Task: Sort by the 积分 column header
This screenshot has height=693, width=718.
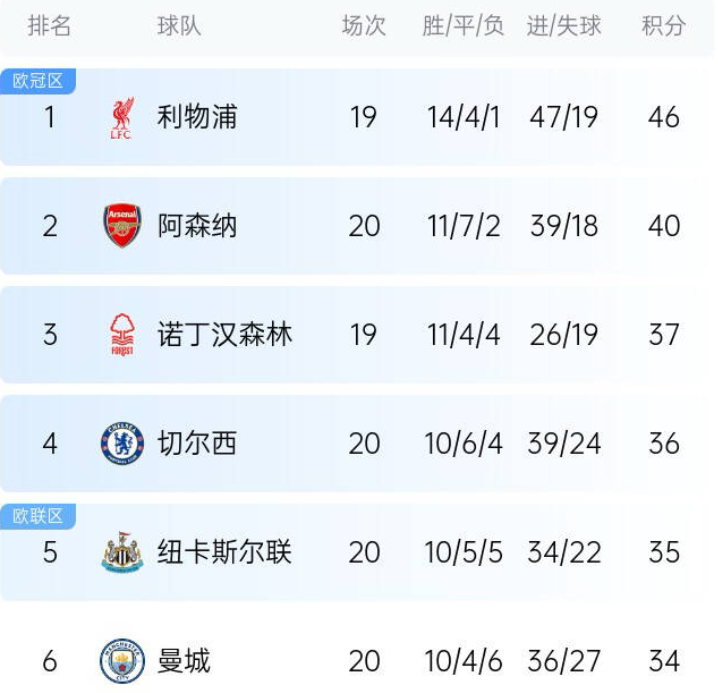Action: [x=663, y=27]
